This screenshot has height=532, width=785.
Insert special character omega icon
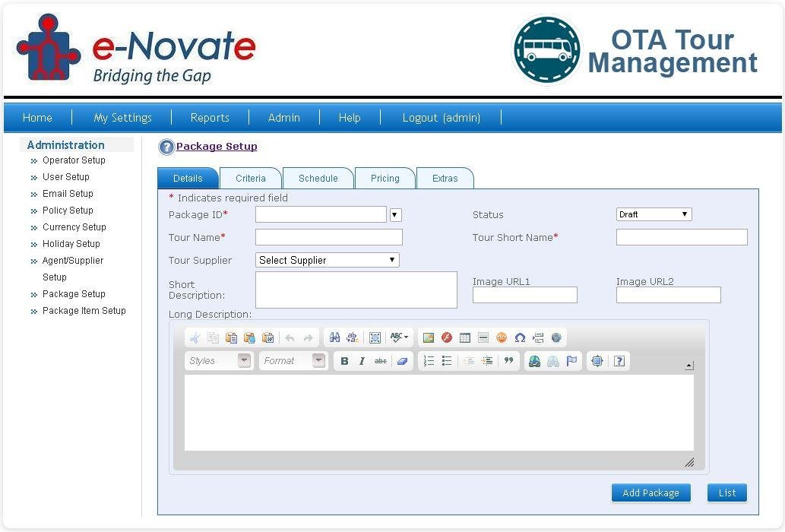[520, 338]
